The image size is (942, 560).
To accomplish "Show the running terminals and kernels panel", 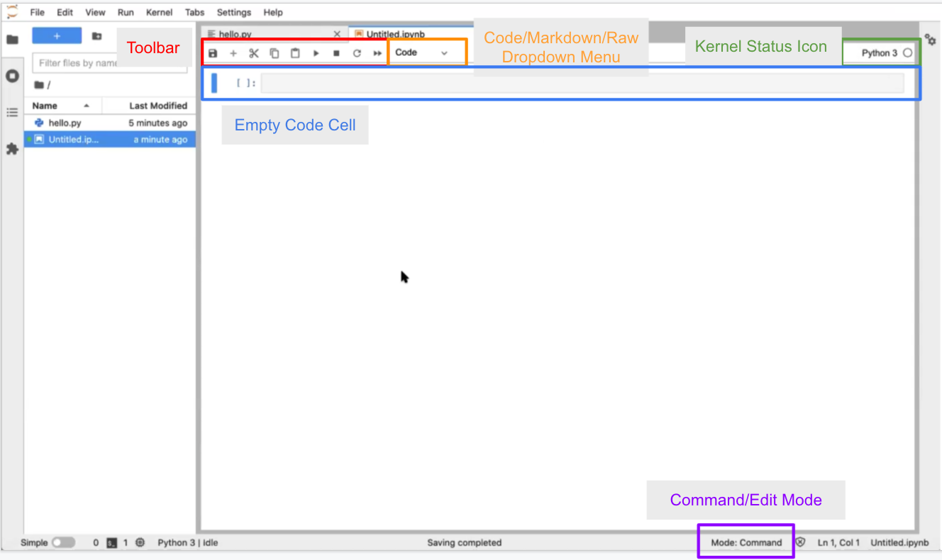I will pos(12,76).
